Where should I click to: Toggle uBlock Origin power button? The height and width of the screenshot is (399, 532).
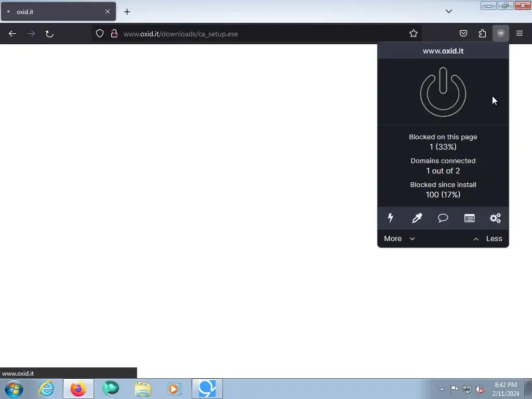tap(443, 92)
